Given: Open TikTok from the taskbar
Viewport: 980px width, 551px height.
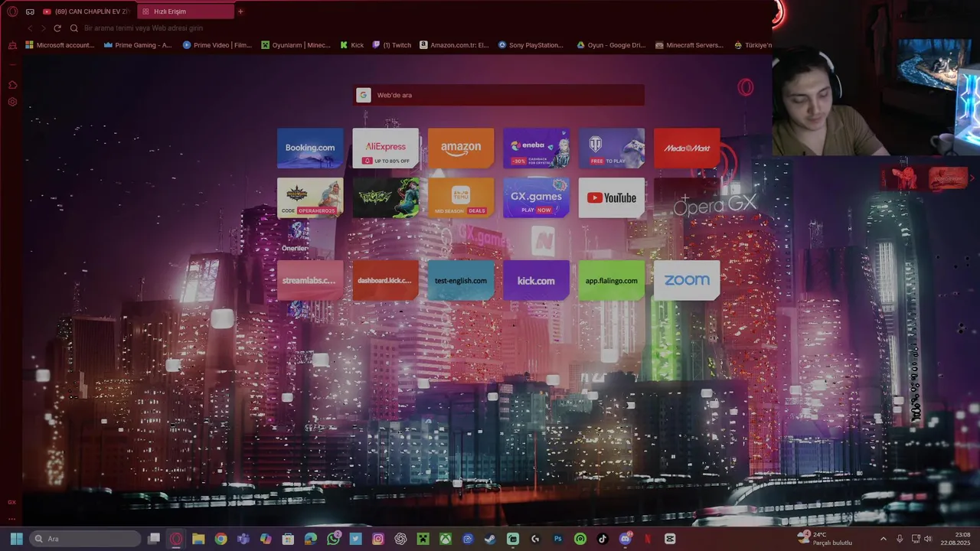Looking at the screenshot, I should (603, 539).
